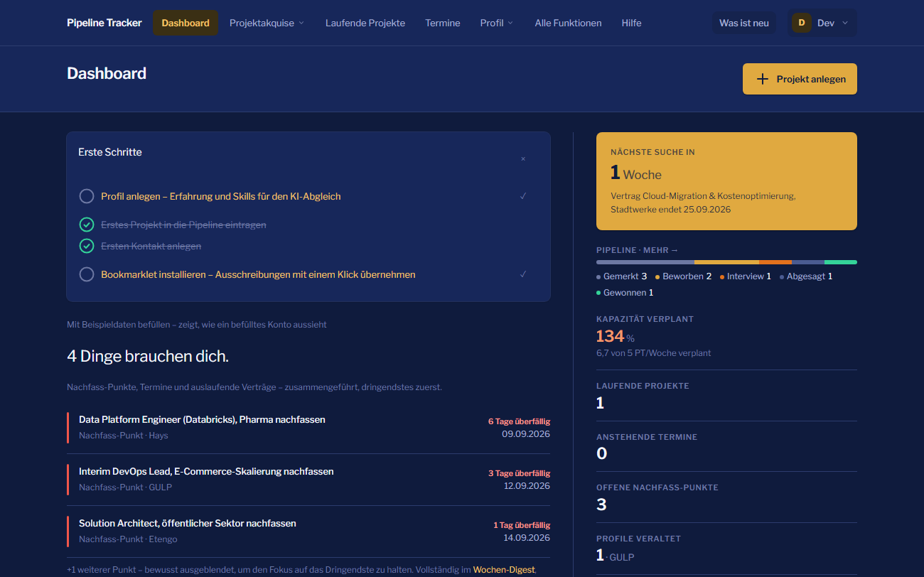Screen dimensions: 924x577
Task: Click the Pipeline Tracker logo
Action: [104, 23]
